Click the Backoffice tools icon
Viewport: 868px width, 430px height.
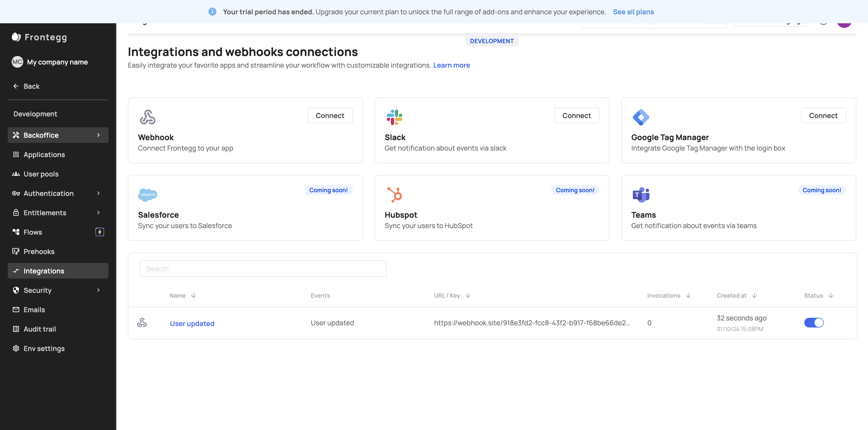click(16, 135)
